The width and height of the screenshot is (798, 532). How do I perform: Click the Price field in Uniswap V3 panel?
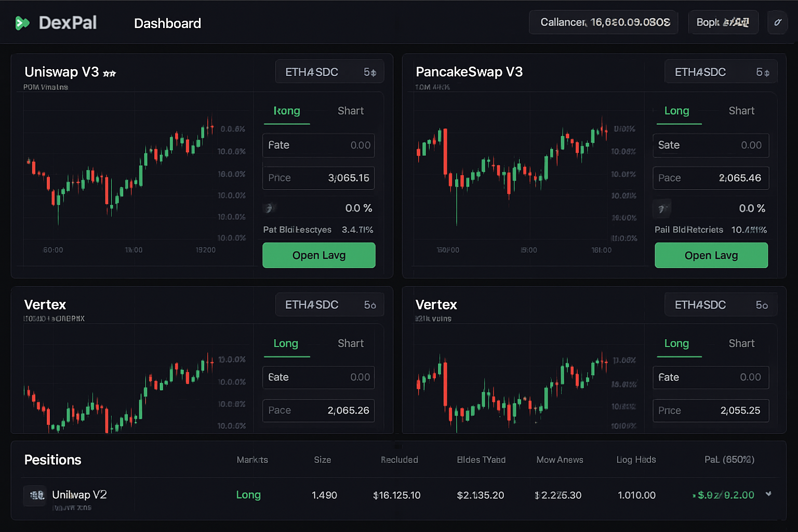pyautogui.click(x=318, y=178)
